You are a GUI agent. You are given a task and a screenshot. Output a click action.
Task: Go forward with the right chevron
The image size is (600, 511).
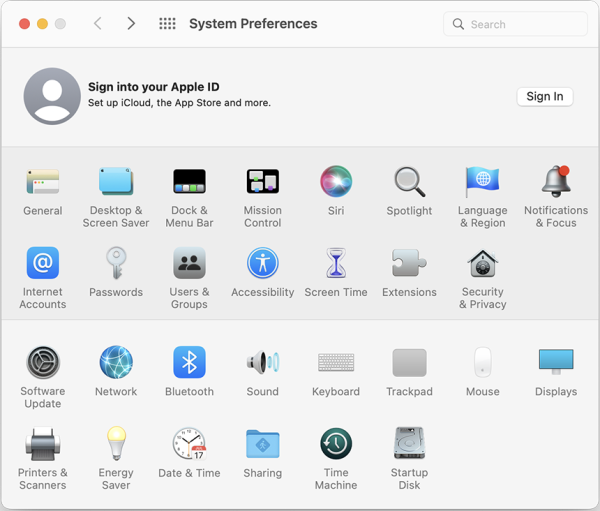click(x=131, y=24)
